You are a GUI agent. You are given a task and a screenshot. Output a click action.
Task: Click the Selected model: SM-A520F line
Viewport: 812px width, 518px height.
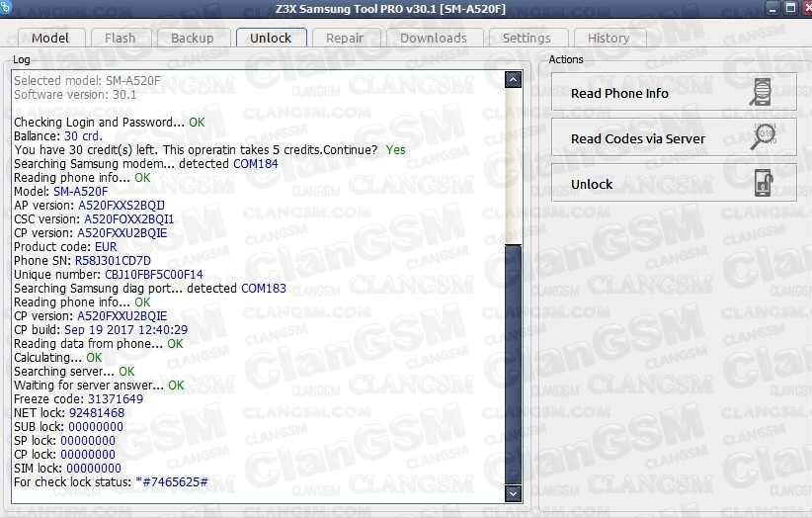[87, 80]
